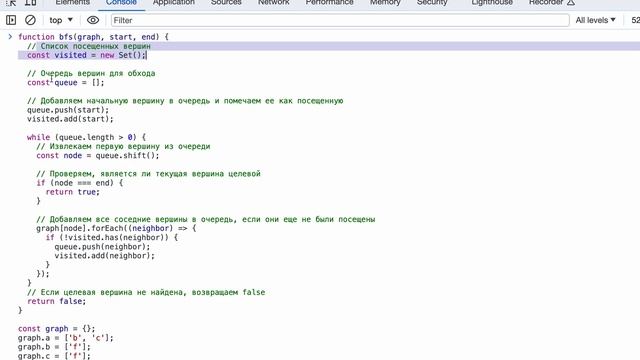
Task: Create a live expression with eye icon
Action: [93, 20]
